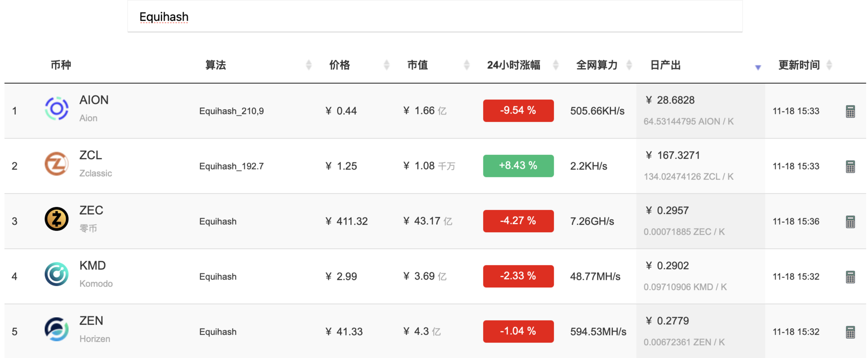The height and width of the screenshot is (358, 868).
Task: Open calculator icon in ZCL row
Action: coord(850,167)
